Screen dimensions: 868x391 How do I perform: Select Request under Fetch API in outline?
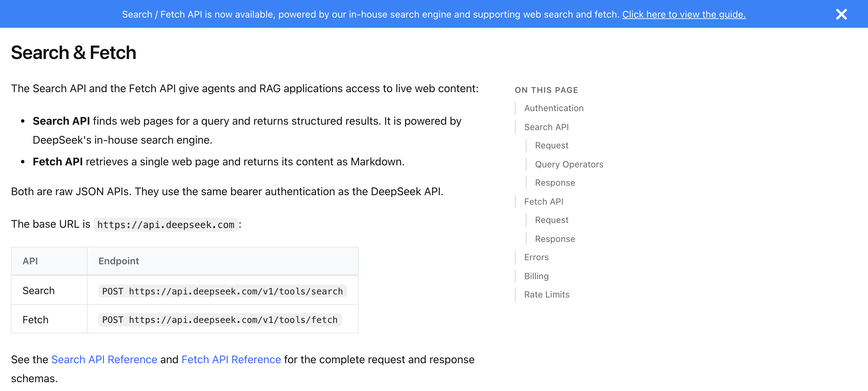click(x=552, y=220)
